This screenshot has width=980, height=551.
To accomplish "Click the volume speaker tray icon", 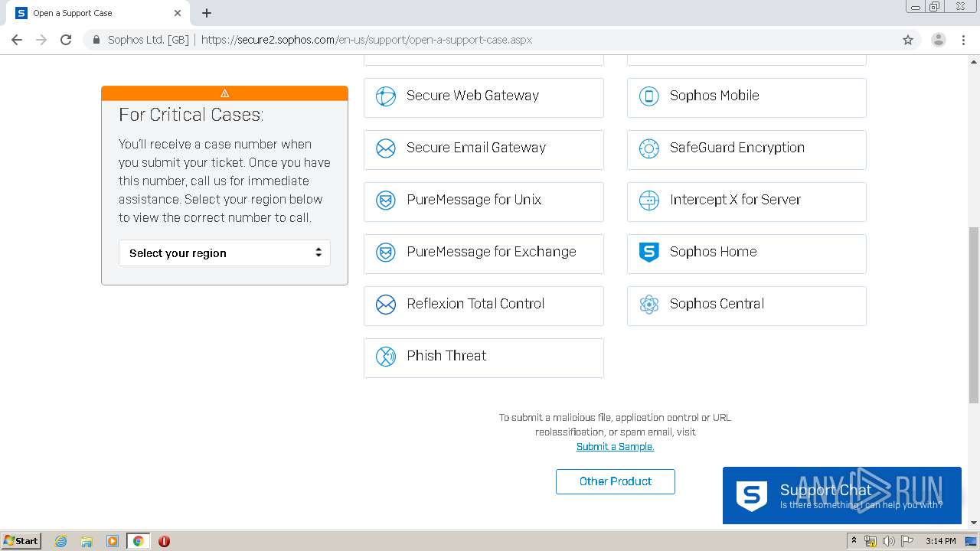I will pyautogui.click(x=889, y=541).
